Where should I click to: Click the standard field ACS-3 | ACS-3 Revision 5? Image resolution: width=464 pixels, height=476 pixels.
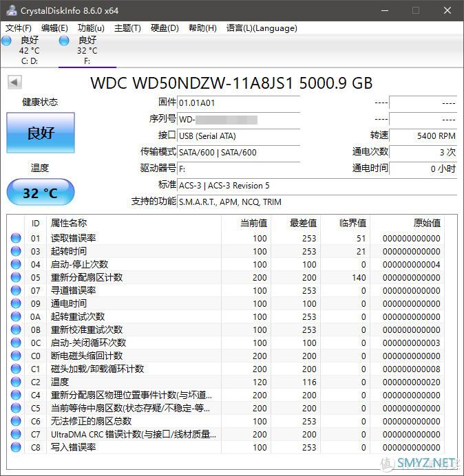click(x=317, y=185)
